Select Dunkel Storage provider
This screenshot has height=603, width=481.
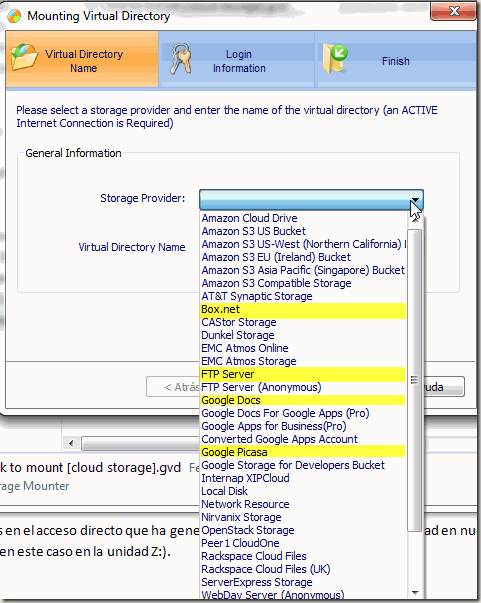(x=303, y=335)
